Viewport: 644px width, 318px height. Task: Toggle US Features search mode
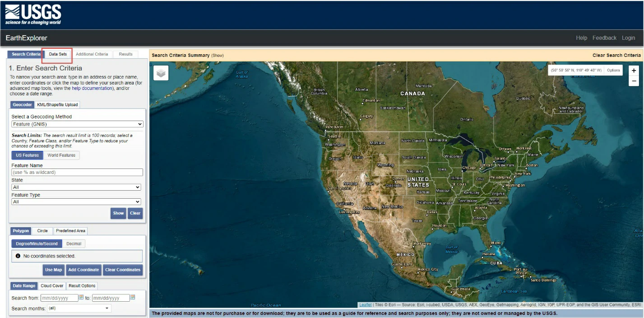27,155
